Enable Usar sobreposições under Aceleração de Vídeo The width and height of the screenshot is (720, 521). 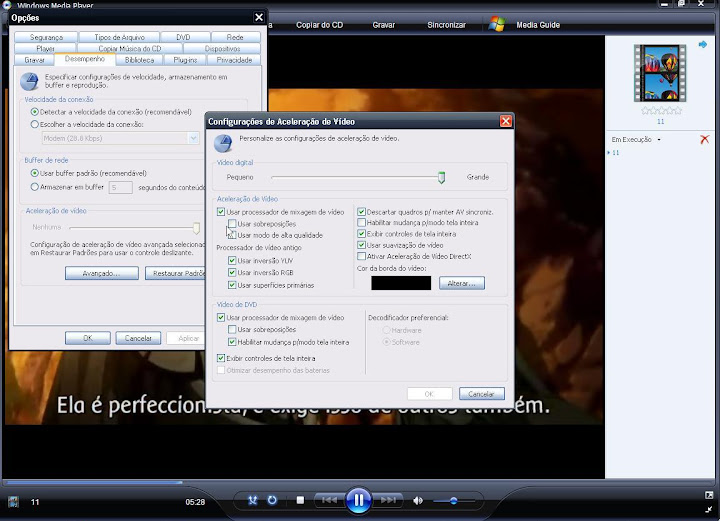click(x=232, y=224)
